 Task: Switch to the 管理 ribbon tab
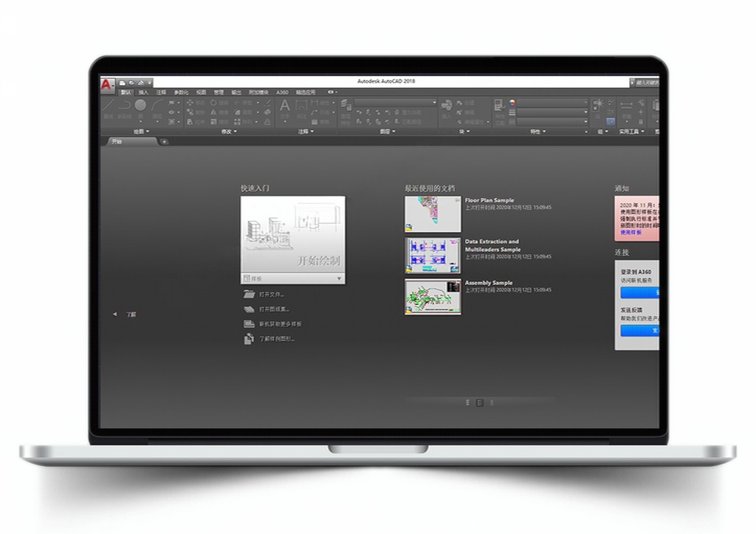(x=219, y=92)
